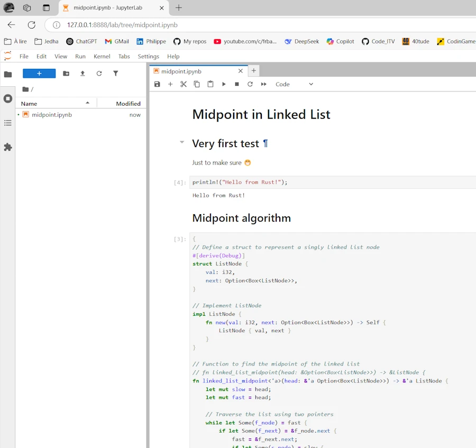This screenshot has width=476, height=448.
Task: Open the ChatGPT bookmark
Action: point(81,41)
